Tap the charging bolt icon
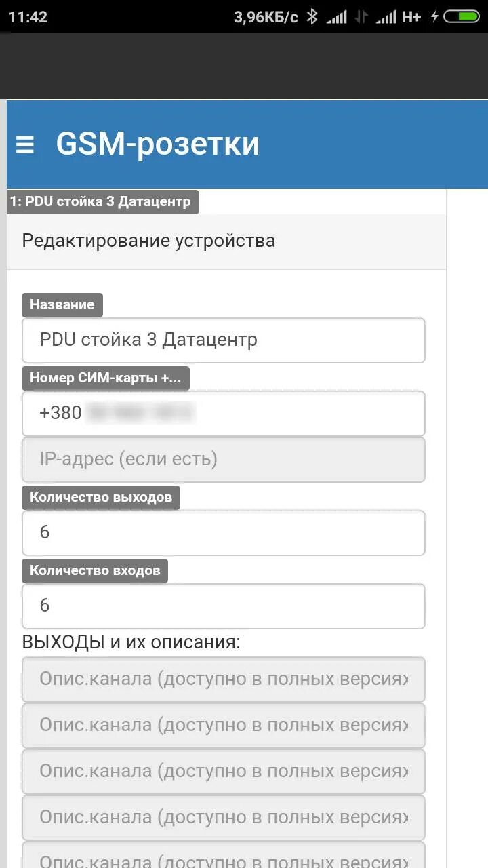The image size is (488, 868). click(x=434, y=17)
